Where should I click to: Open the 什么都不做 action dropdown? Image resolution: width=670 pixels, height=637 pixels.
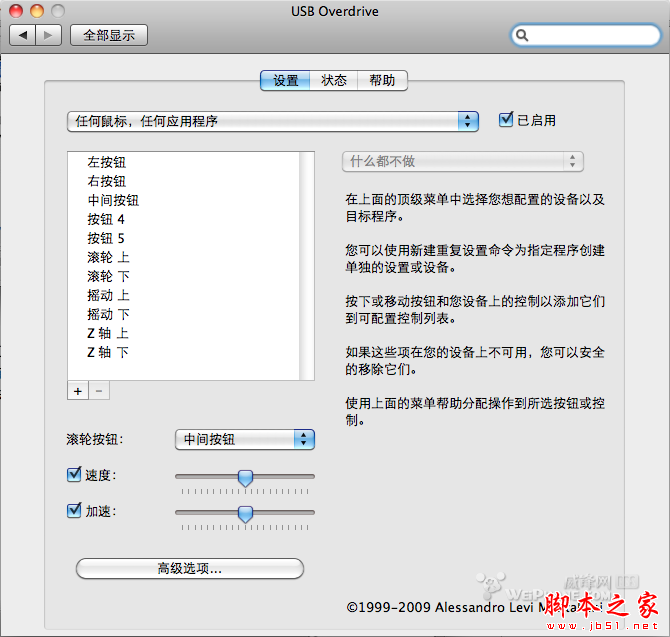[463, 161]
